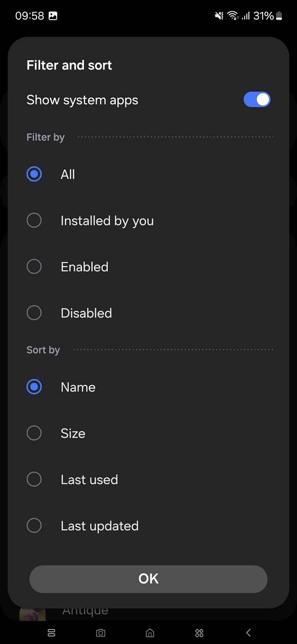The image size is (297, 644).
Task: Tap the recent apps navigation icon
Action: click(x=51, y=632)
